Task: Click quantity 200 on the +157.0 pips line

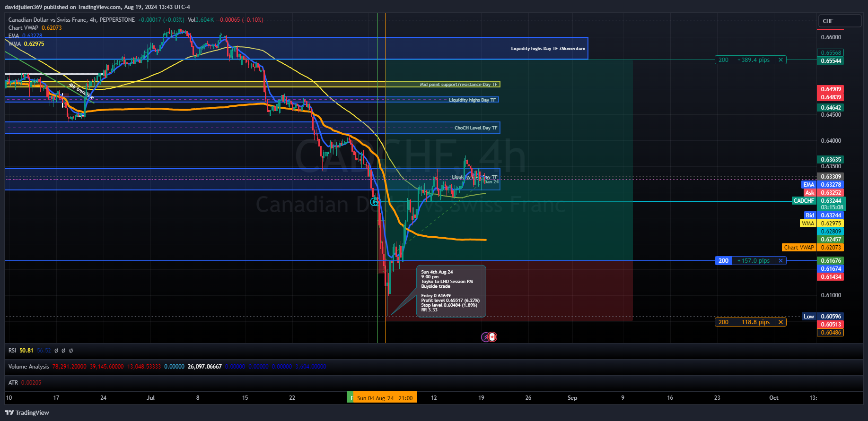Action: click(723, 261)
